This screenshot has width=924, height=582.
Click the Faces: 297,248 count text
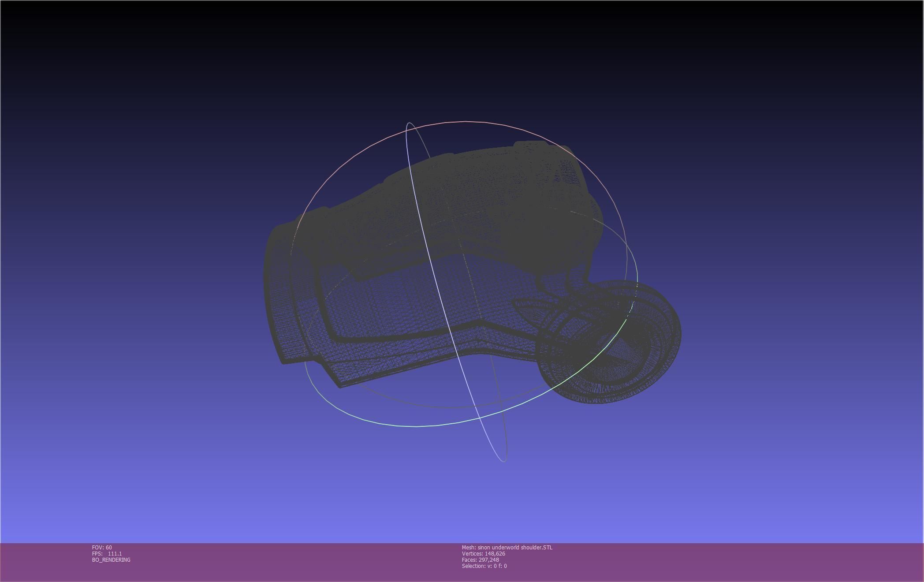click(481, 560)
